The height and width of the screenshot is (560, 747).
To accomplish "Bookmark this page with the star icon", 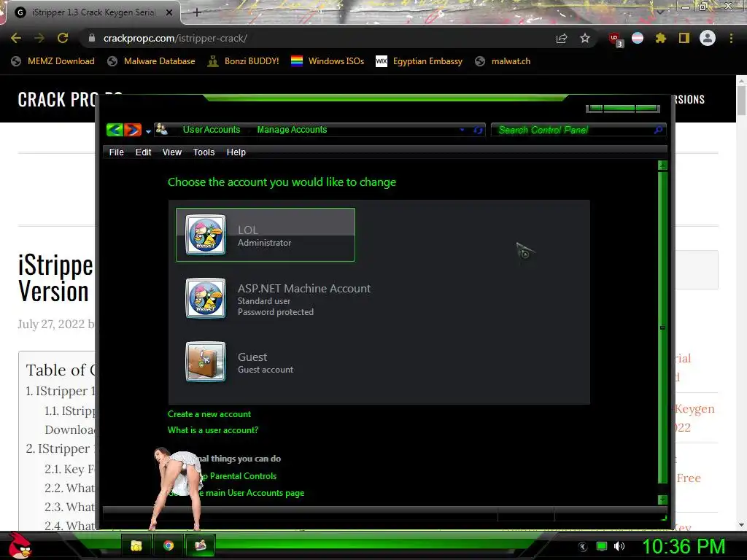I will point(585,38).
